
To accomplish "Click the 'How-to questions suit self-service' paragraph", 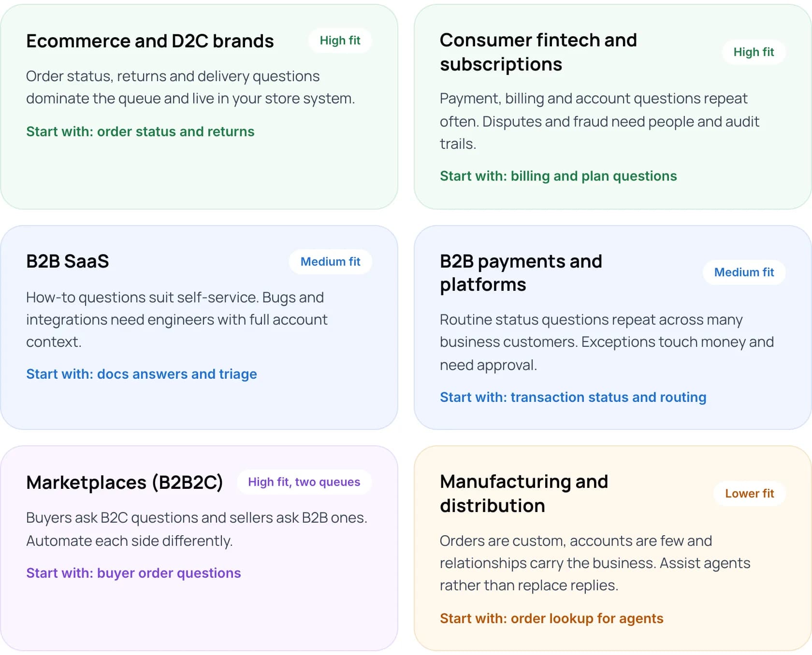I will pyautogui.click(x=177, y=320).
